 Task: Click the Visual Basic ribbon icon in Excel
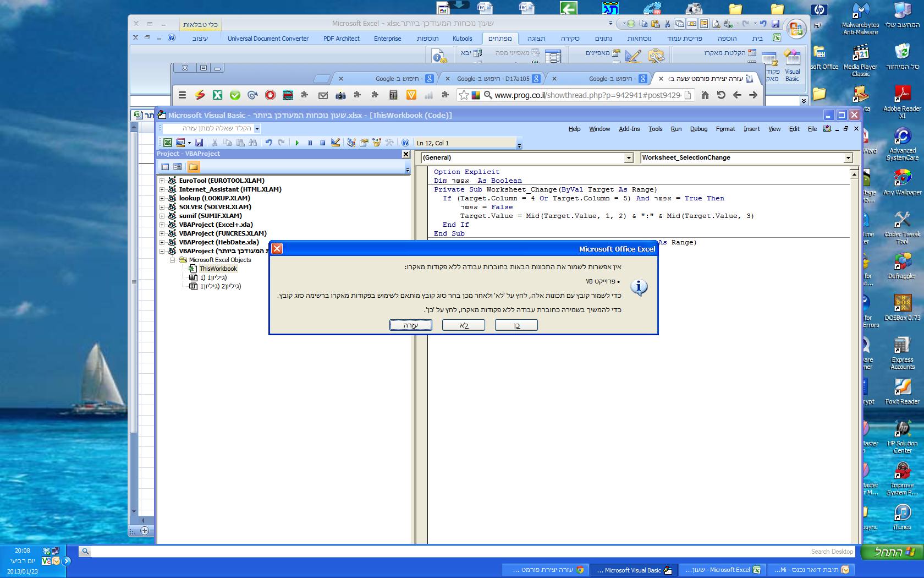coord(793,66)
